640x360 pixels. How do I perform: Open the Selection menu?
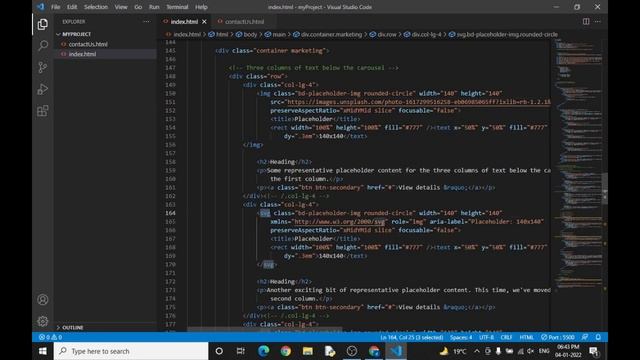pos(96,7)
